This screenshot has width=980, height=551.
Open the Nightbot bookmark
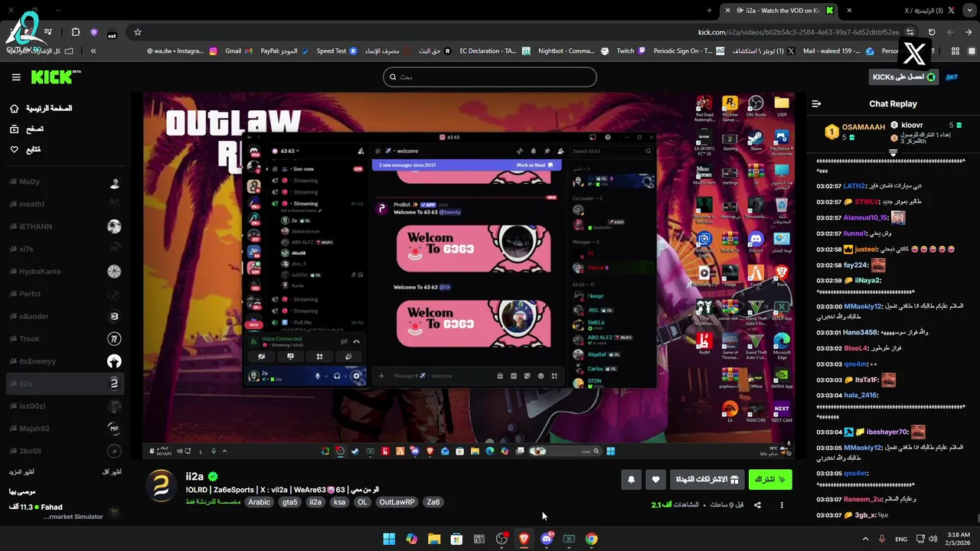(x=573, y=51)
